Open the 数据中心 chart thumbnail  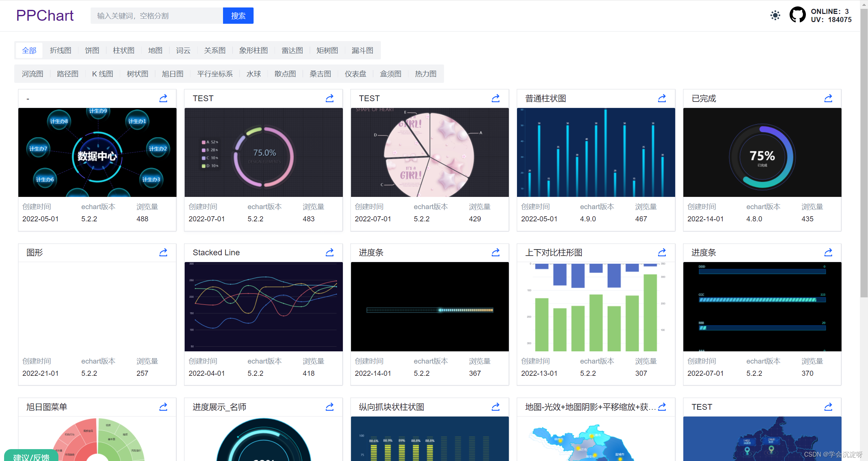[x=97, y=152]
